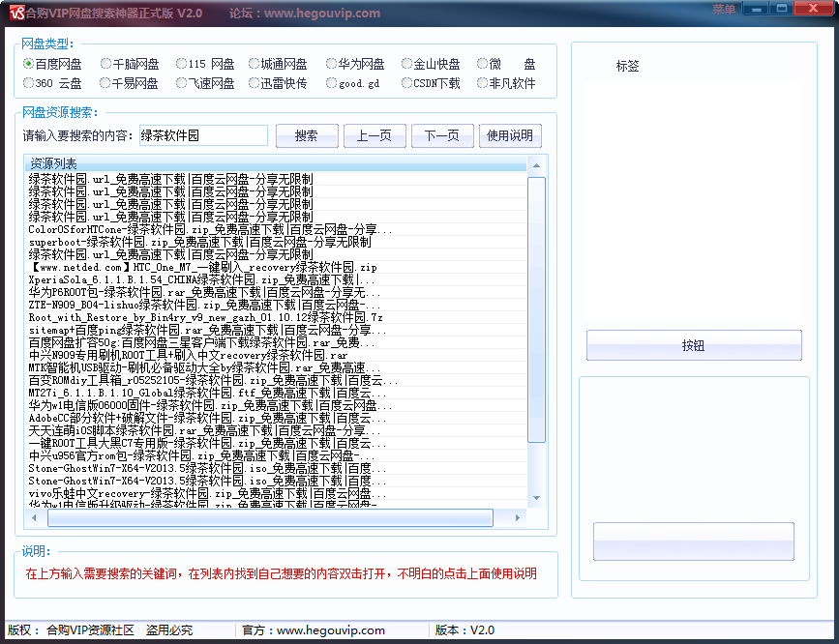Select the CSDN下载 radio option
The image size is (839, 644).
click(x=431, y=83)
